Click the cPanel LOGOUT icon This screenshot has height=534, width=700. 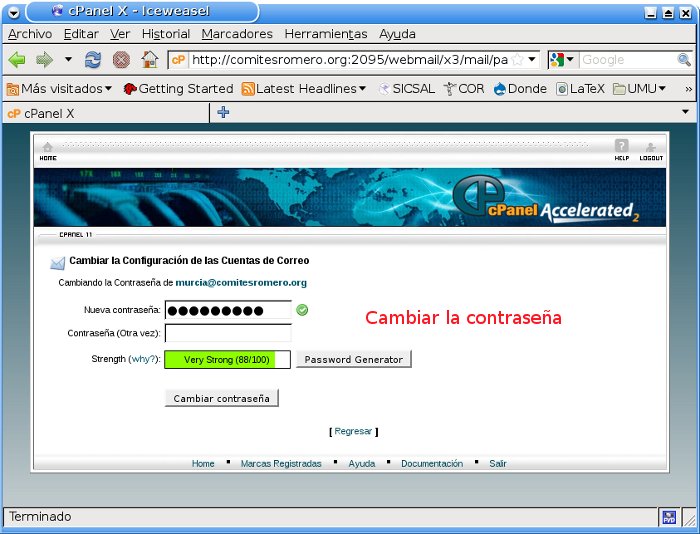651,151
